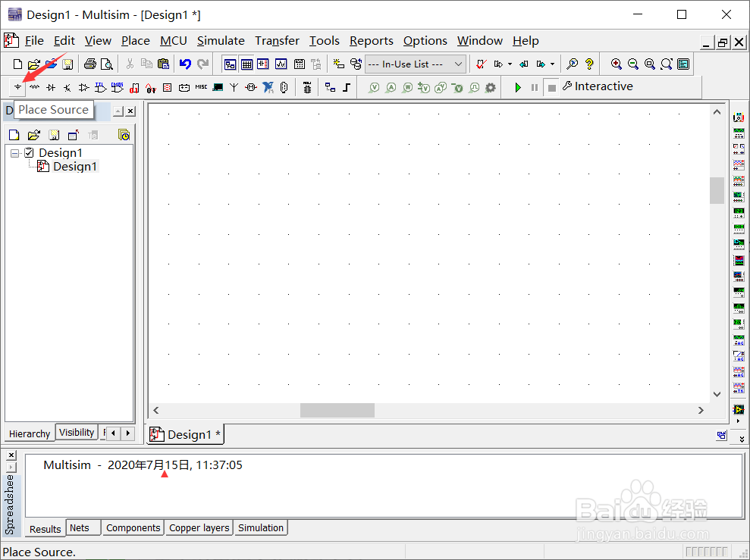Select the Design1 child sheet in tree
Viewport: 750px width, 560px height.
pos(75,167)
